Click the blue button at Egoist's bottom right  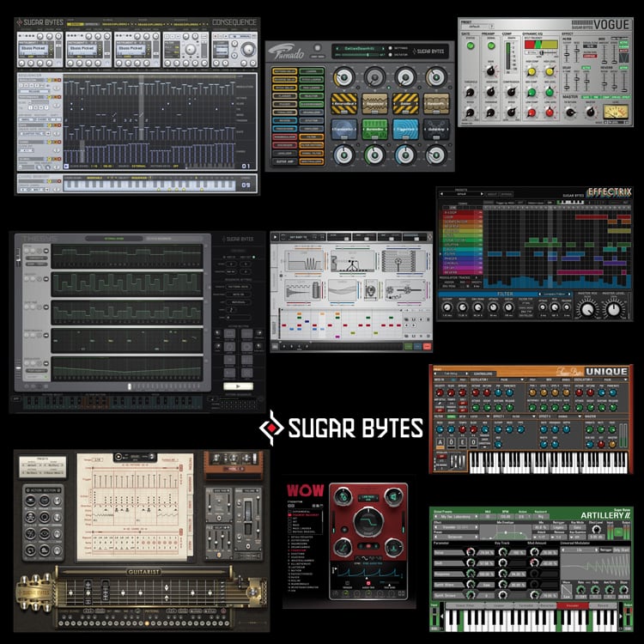417,347
